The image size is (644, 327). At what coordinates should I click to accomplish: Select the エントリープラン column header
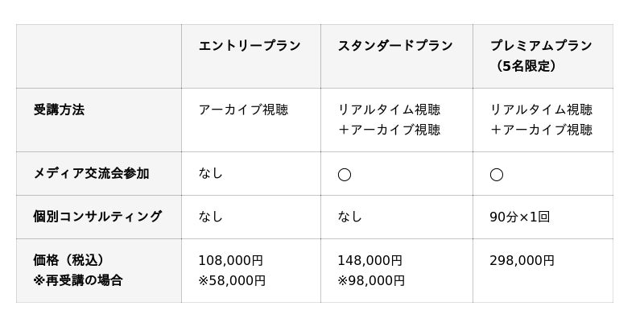click(250, 46)
